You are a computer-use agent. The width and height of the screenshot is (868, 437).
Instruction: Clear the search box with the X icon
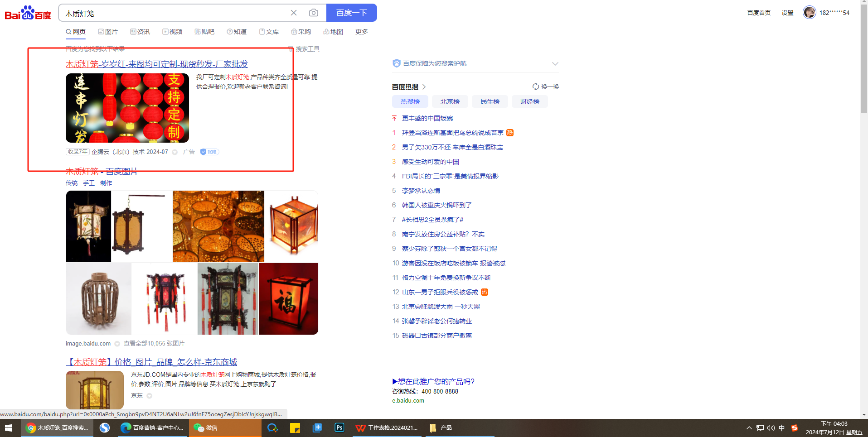pyautogui.click(x=294, y=13)
